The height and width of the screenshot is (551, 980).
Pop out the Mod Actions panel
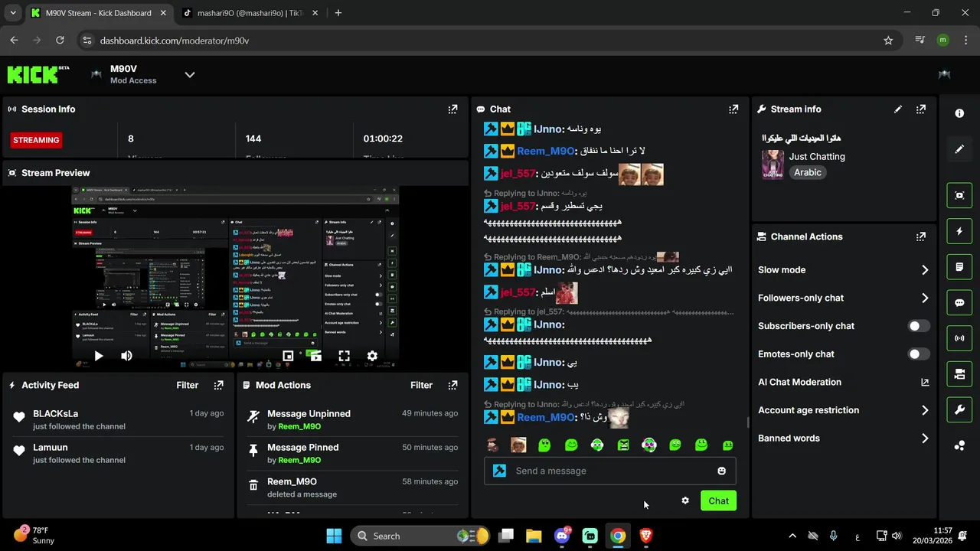click(x=452, y=386)
